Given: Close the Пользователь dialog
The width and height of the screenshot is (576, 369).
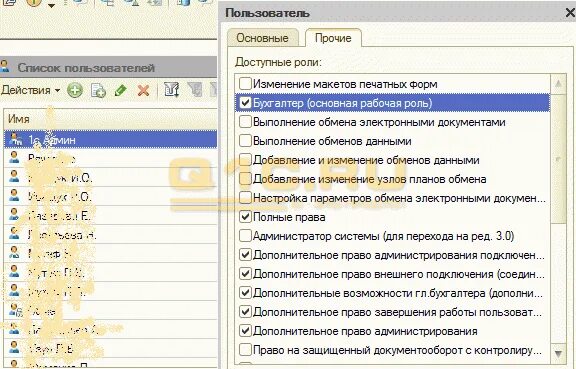Looking at the screenshot, I should (x=569, y=13).
